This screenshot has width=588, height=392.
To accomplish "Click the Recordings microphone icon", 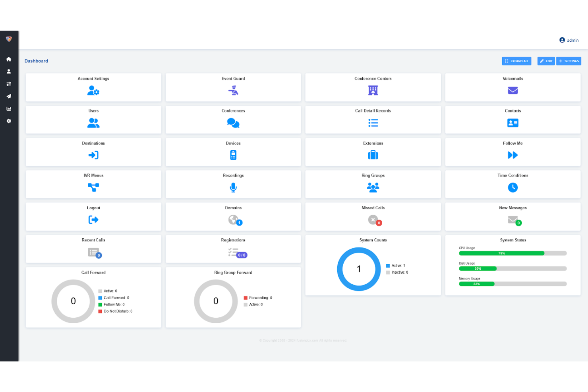I will pos(233,187).
